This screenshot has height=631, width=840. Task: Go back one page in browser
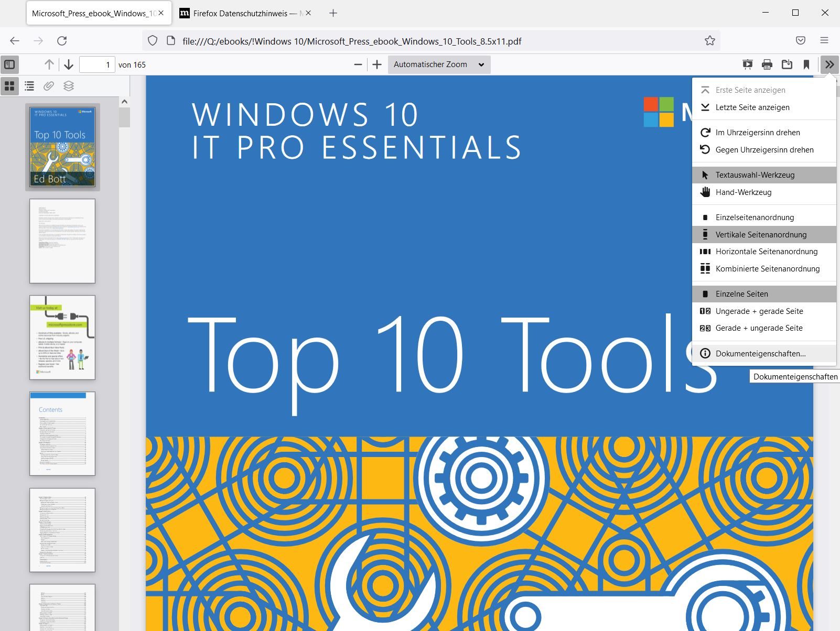click(15, 41)
